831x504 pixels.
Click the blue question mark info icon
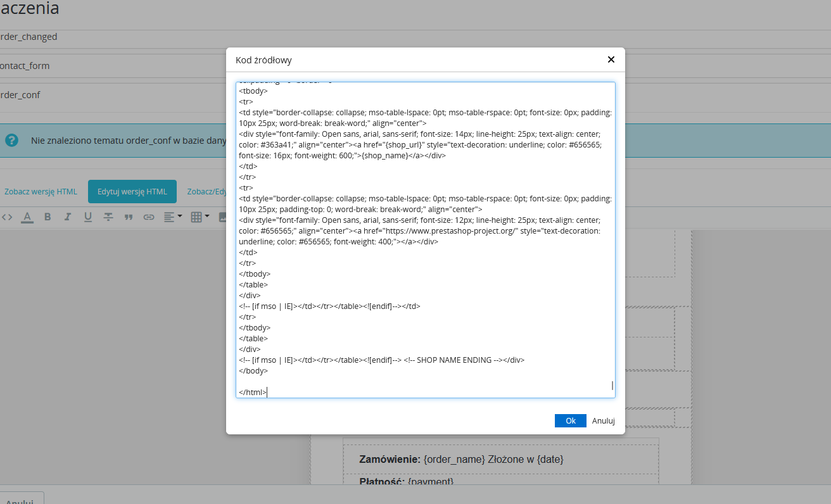(11, 140)
